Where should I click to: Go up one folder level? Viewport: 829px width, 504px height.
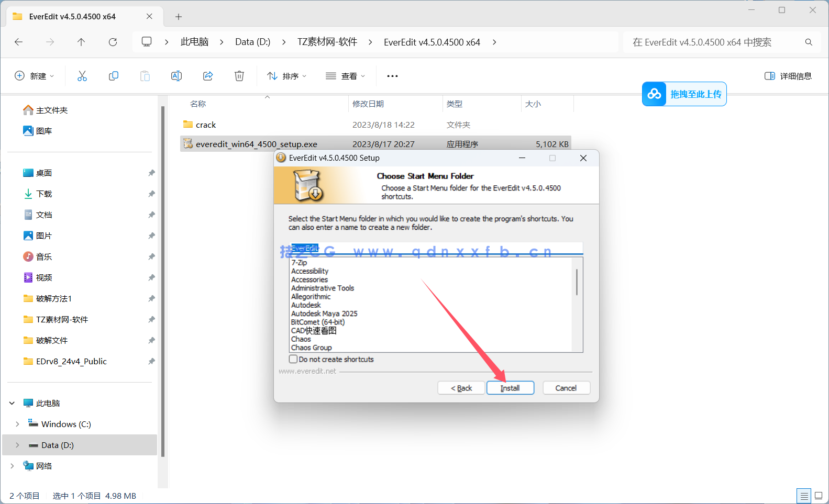(x=81, y=42)
